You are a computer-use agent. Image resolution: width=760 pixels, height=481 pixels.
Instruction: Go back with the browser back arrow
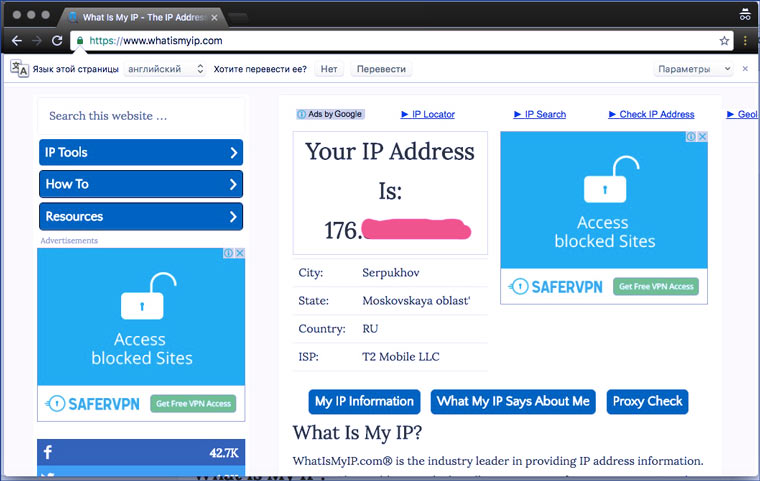(x=17, y=41)
